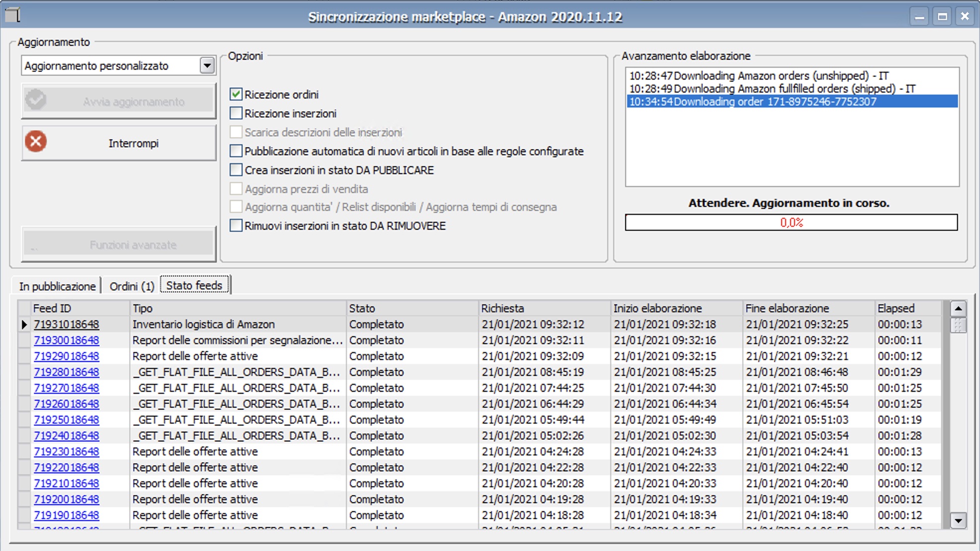Enable Crea inserzioni in stato DA PUBBLICARE

coord(236,170)
